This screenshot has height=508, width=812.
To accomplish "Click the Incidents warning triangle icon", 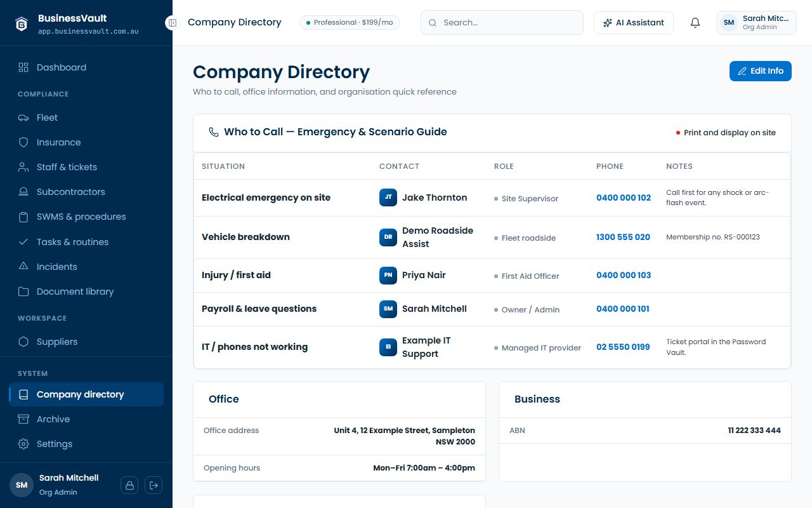I will [x=23, y=267].
